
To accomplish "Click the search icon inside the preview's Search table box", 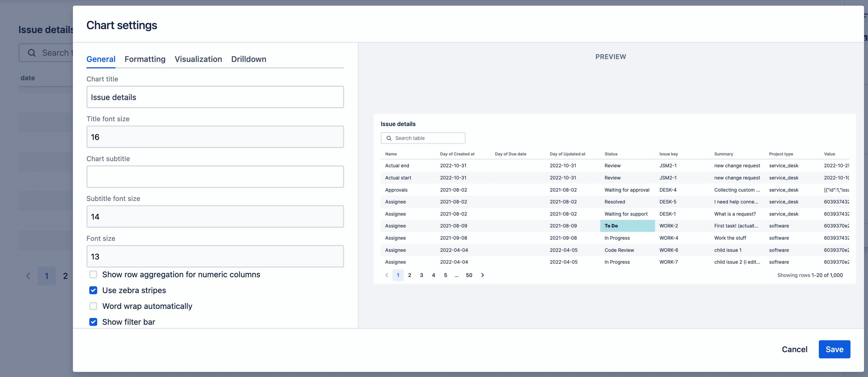I will (389, 138).
